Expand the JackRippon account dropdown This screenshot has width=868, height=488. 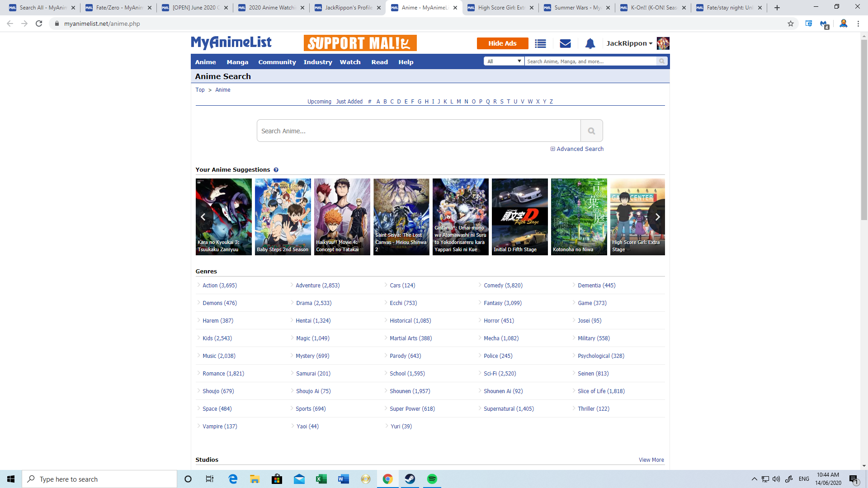coord(629,43)
